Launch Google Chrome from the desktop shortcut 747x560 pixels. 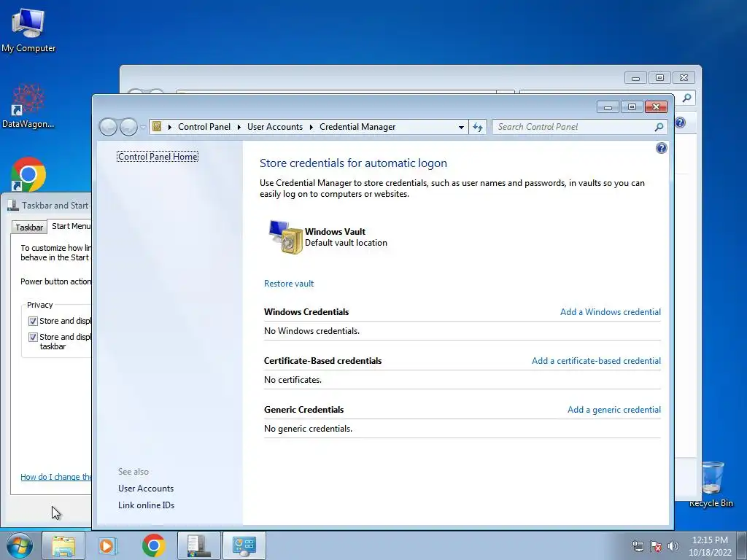click(28, 174)
